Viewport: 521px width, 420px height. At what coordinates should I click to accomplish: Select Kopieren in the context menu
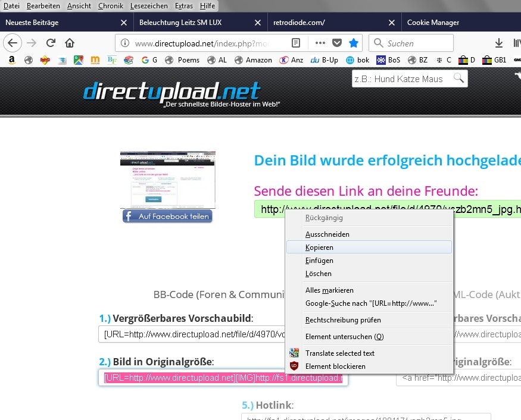(319, 247)
